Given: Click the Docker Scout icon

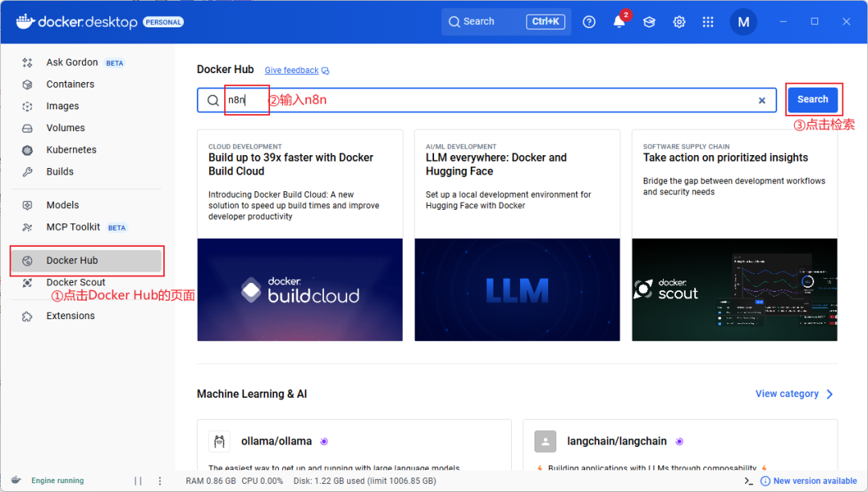Looking at the screenshot, I should [27, 283].
